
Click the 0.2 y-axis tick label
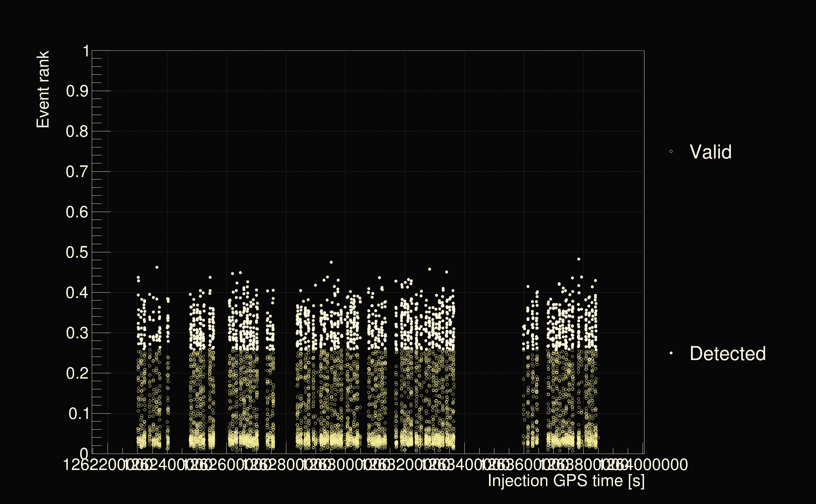click(x=77, y=374)
